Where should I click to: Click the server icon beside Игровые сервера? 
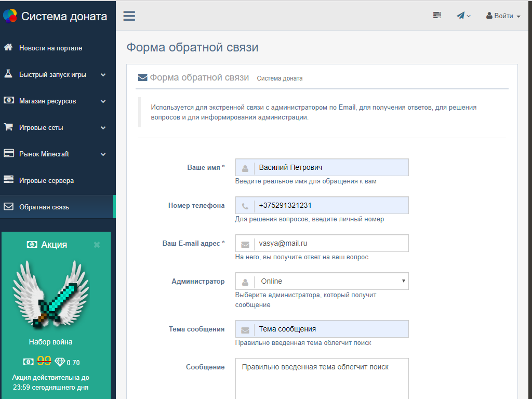click(8, 180)
